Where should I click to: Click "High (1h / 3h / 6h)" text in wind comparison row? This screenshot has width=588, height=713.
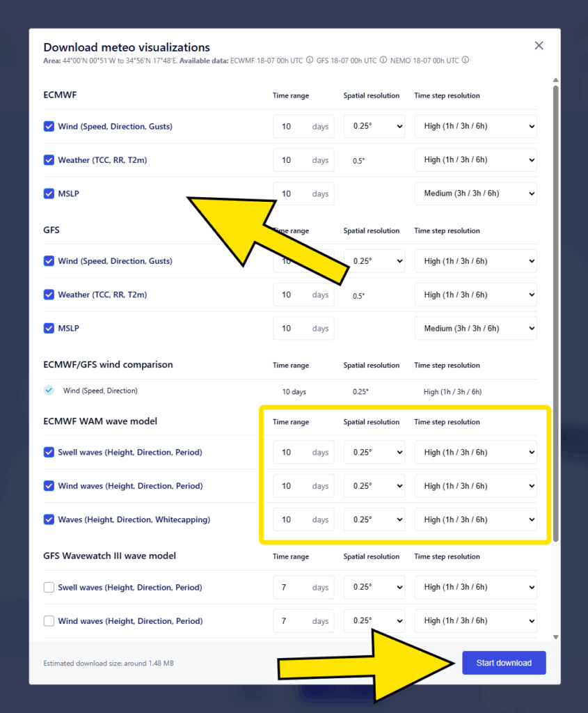coord(452,391)
